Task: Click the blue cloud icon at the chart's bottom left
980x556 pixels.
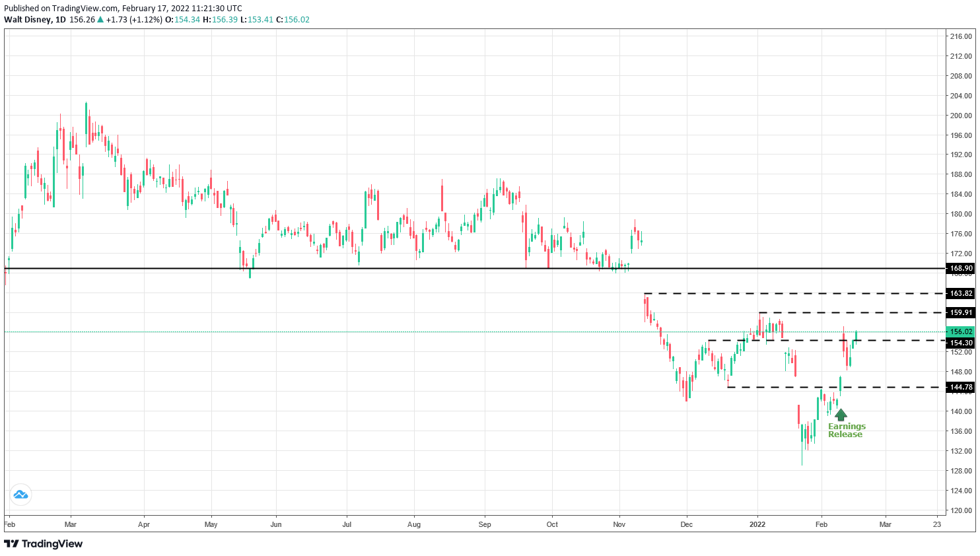Action: (x=20, y=495)
